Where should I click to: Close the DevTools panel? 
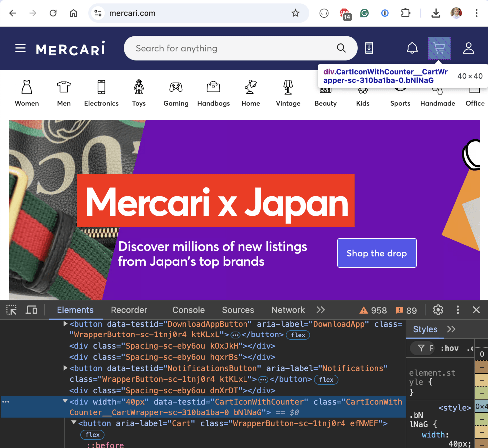(x=476, y=310)
